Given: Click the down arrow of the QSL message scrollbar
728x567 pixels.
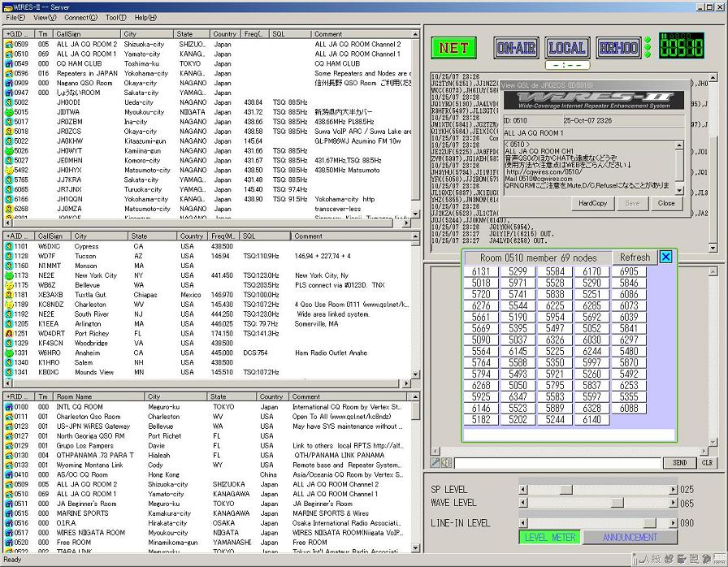Looking at the screenshot, I should (x=679, y=191).
